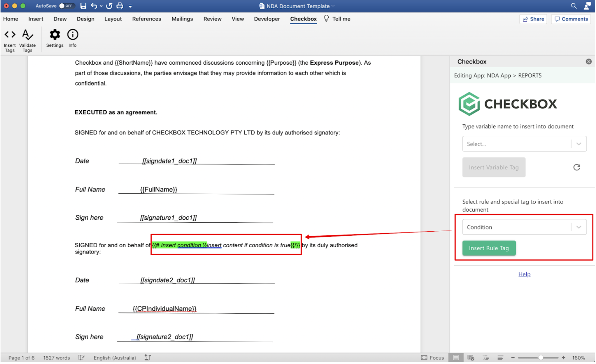Redo using the repeat arrow icon

[109, 6]
